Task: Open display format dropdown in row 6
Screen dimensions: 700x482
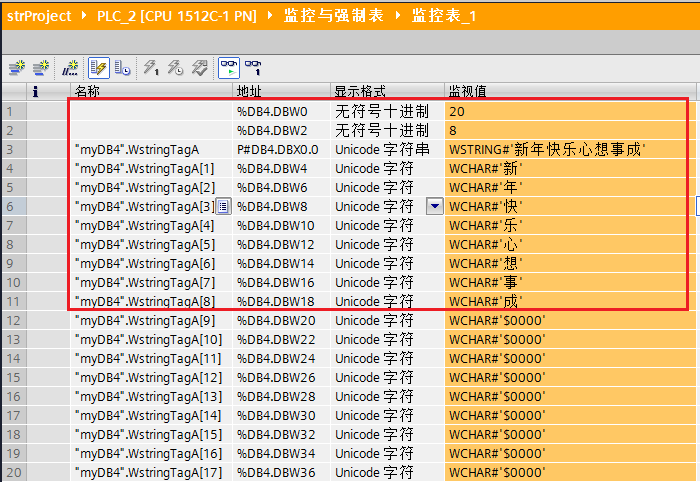Action: click(435, 206)
